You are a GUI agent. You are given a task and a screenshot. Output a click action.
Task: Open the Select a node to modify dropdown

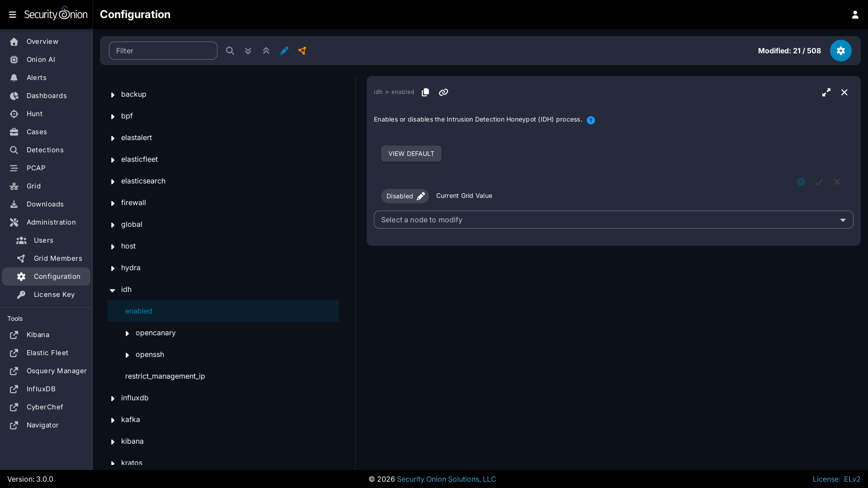(x=613, y=220)
